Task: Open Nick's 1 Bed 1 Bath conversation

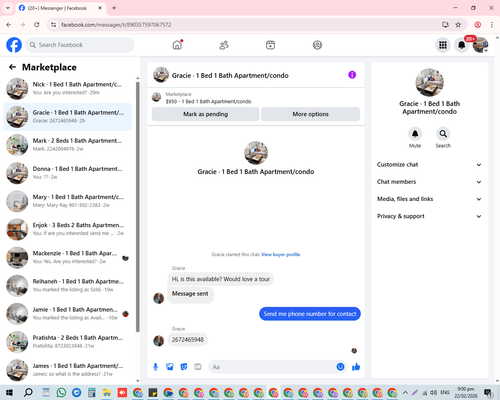Action: click(67, 89)
